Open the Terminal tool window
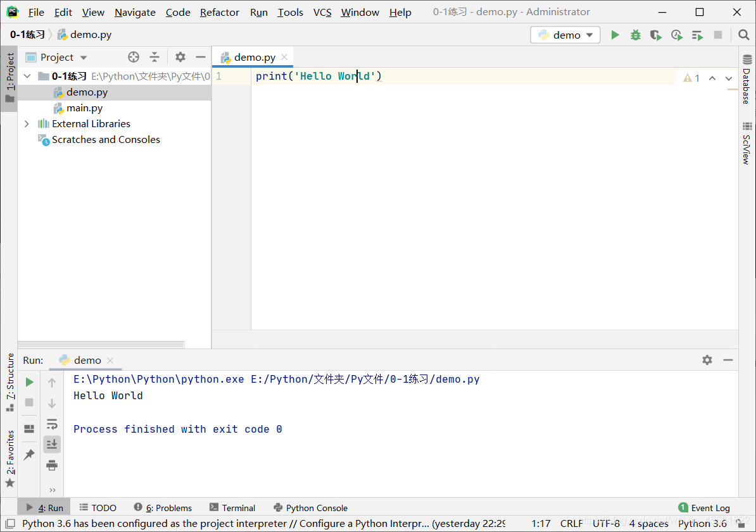 232,508
